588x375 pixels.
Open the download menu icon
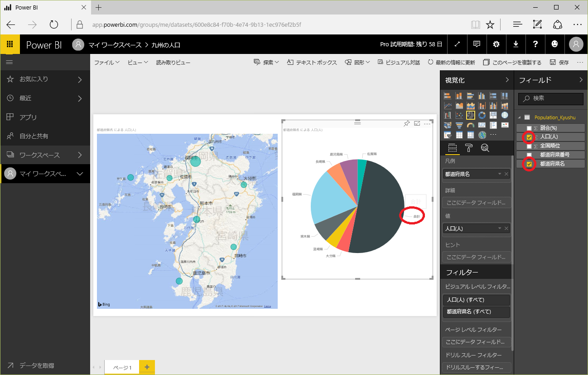[x=516, y=44]
